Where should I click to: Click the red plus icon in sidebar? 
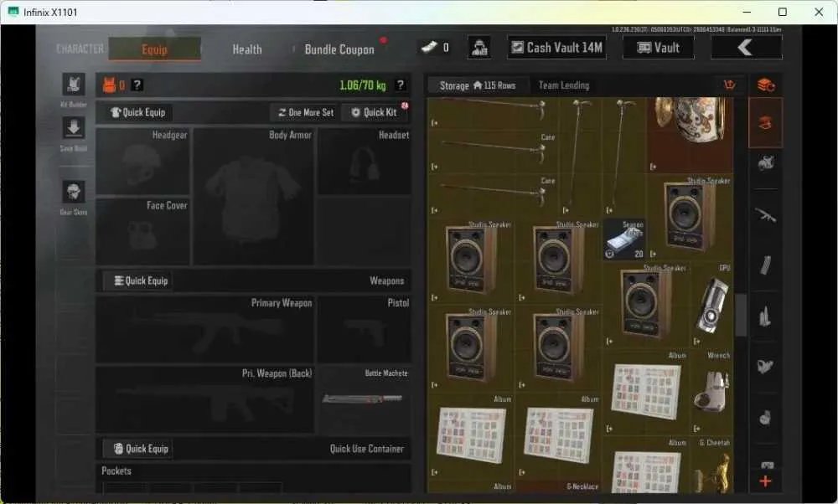(765, 481)
